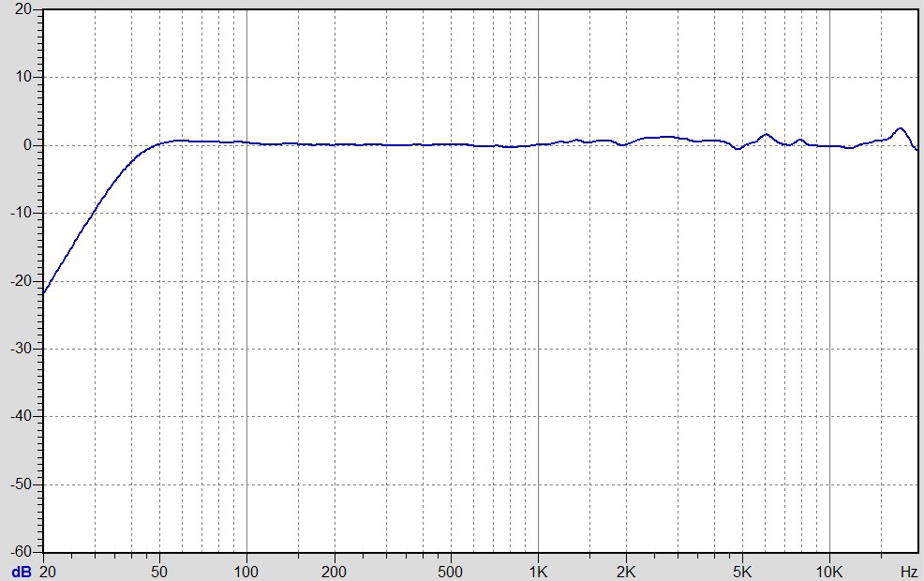The width and height of the screenshot is (924, 581).
Task: Click the Hz unit label
Action: pyautogui.click(x=909, y=572)
